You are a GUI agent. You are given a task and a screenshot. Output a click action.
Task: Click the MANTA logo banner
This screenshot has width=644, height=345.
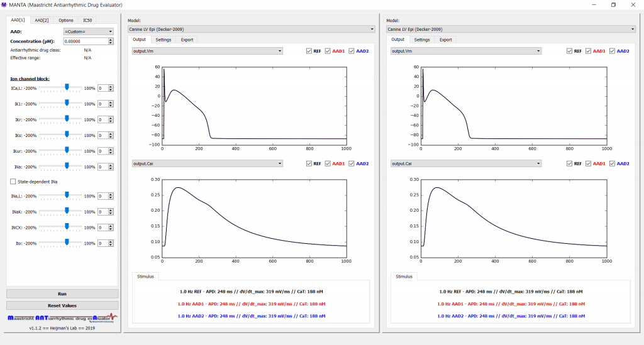pyautogui.click(x=62, y=317)
